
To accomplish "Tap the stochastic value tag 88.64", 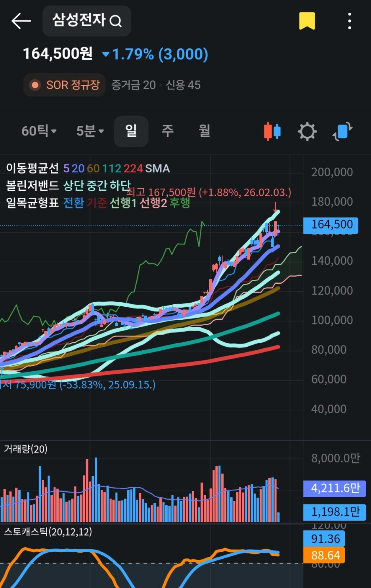I will point(324,555).
